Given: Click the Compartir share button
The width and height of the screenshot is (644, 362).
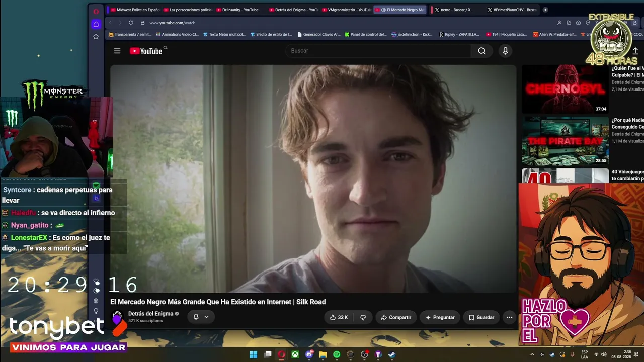Looking at the screenshot, I should (396, 317).
